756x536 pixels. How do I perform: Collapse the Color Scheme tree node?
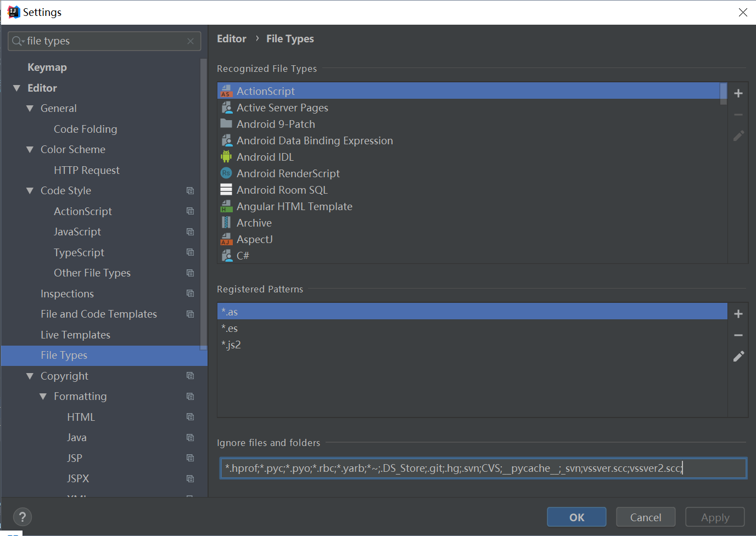(x=30, y=150)
